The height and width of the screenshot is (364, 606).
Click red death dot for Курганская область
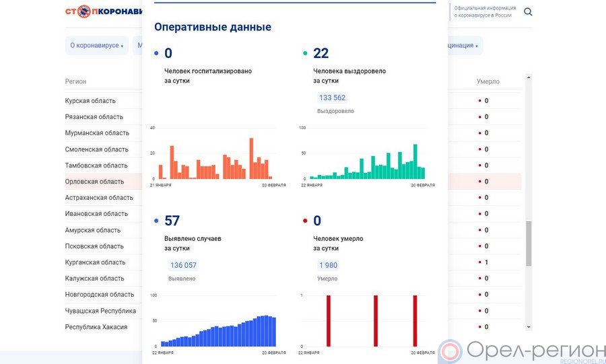(479, 262)
